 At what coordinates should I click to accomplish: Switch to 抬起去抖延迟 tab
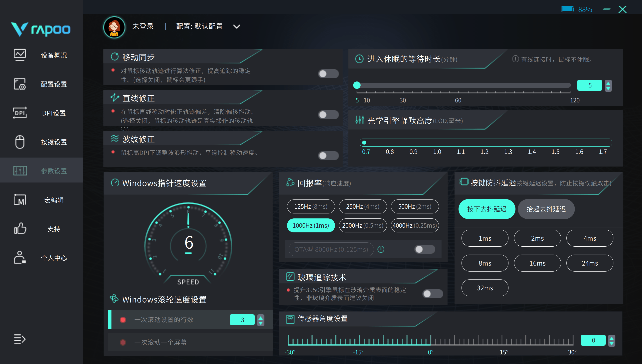click(x=546, y=209)
